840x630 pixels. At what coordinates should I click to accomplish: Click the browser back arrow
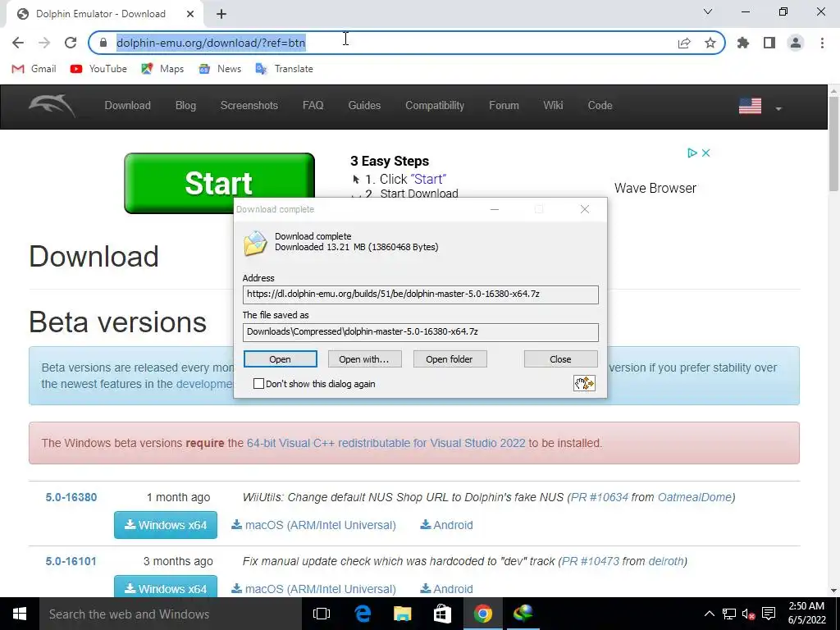[x=18, y=43]
